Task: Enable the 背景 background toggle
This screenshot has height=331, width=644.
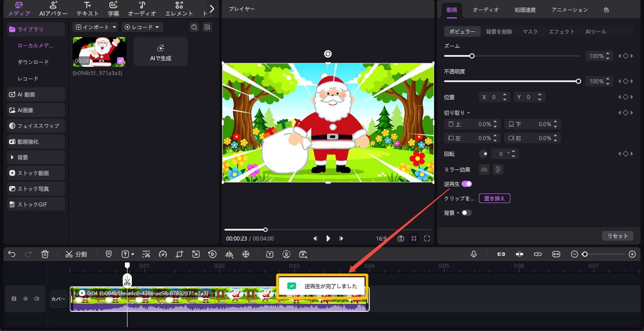Action: click(467, 213)
